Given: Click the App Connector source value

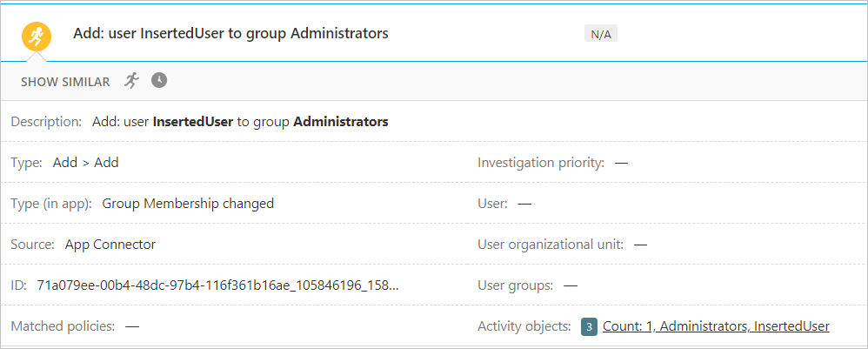Looking at the screenshot, I should point(110,245).
